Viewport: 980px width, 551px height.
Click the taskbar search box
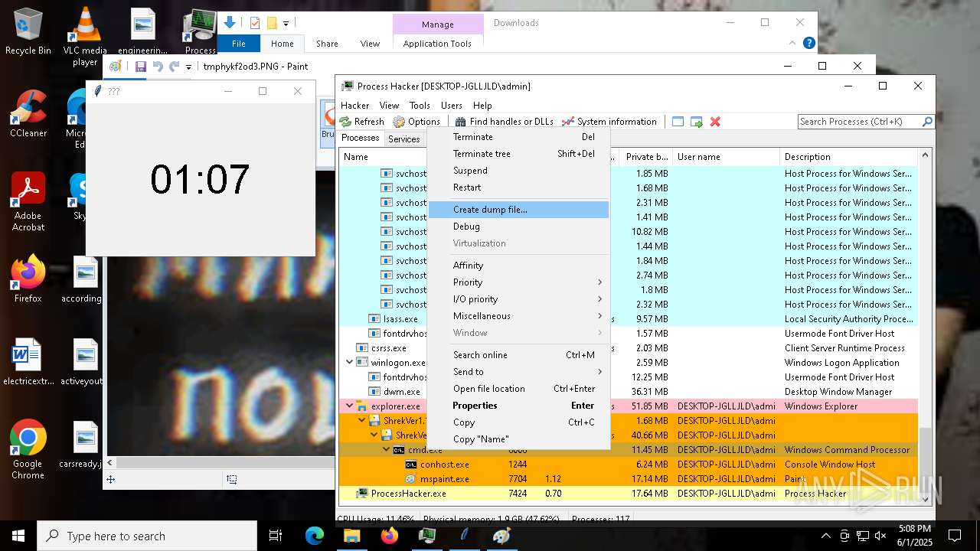point(147,536)
